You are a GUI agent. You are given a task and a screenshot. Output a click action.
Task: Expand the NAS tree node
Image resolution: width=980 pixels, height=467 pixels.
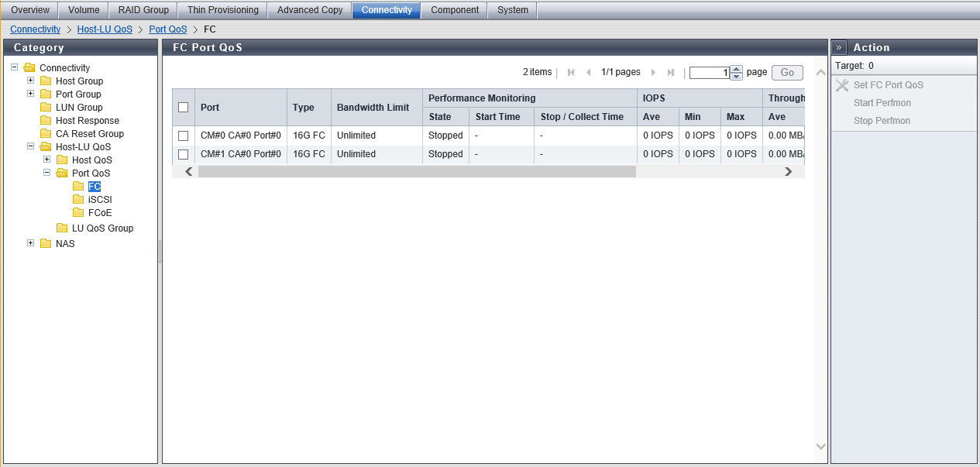[x=31, y=243]
